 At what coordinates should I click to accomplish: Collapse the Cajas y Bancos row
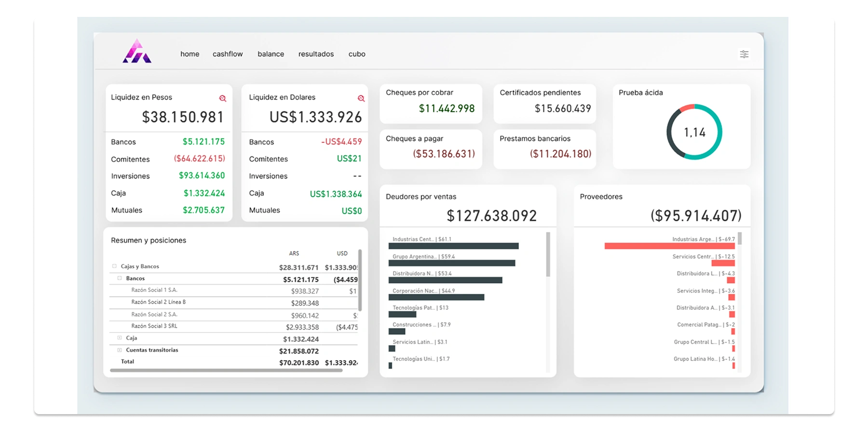(114, 266)
